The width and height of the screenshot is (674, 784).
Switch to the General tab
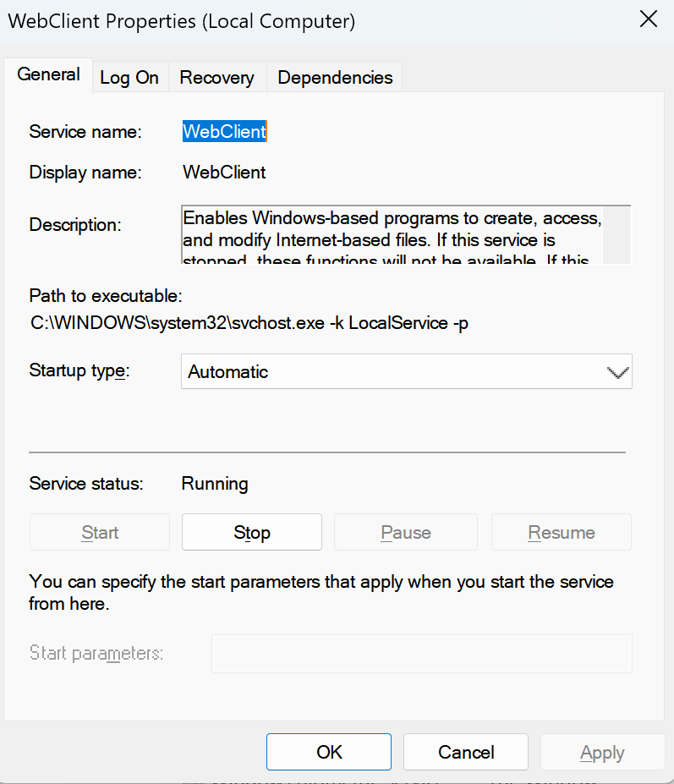click(x=48, y=74)
